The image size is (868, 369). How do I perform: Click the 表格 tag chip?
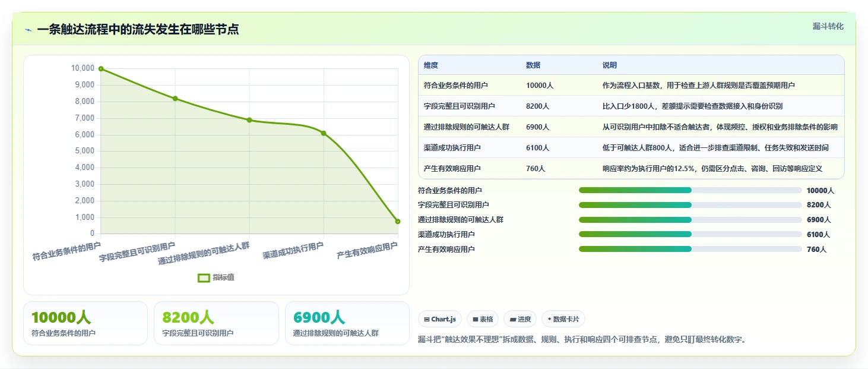[x=483, y=319]
